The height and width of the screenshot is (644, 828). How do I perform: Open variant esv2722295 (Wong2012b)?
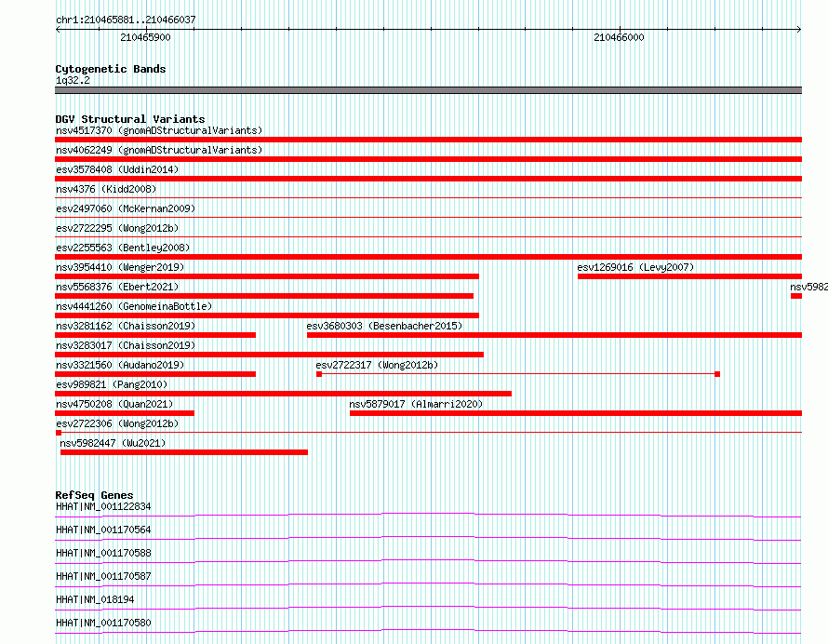pyautogui.click(x=117, y=228)
